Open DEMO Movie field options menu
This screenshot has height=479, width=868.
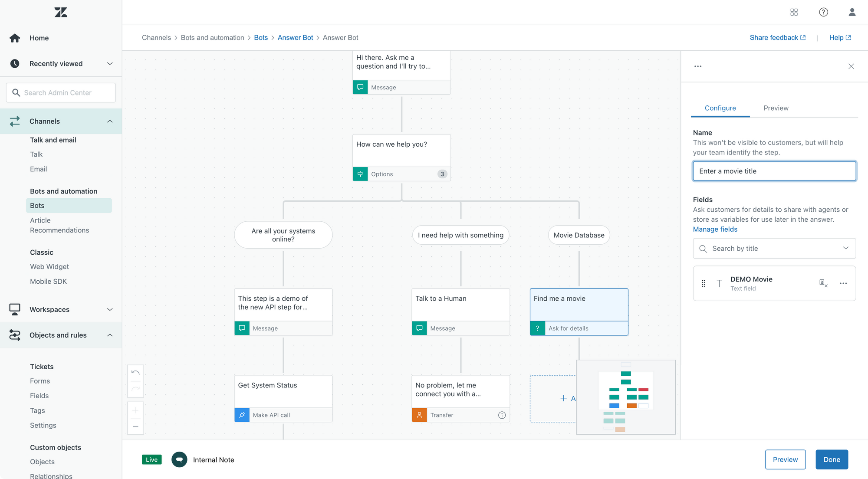point(843,283)
